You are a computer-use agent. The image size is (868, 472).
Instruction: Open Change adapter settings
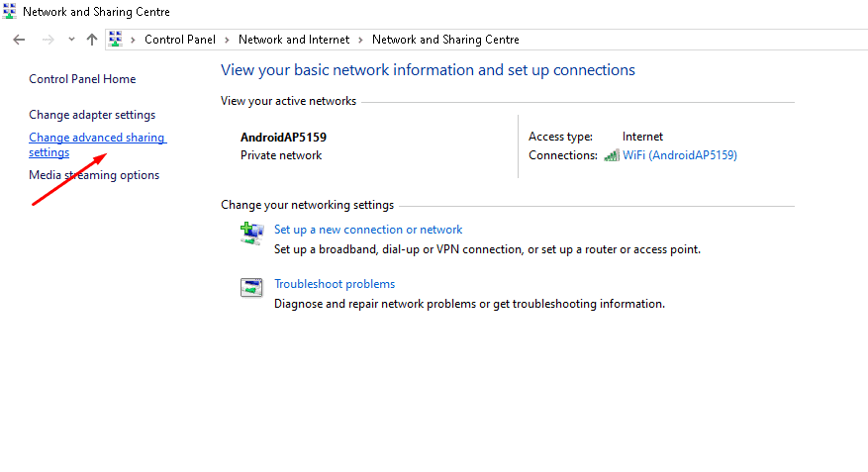92,115
